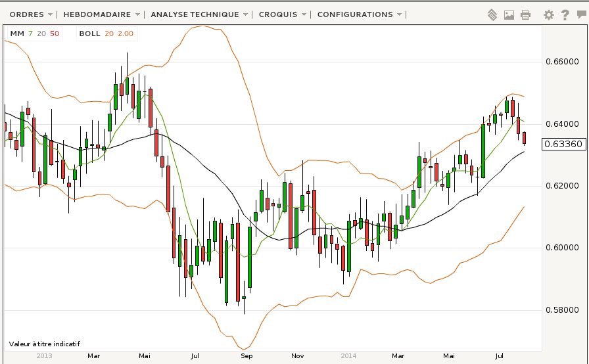Click the Sep label on time axis
This screenshot has height=364, width=589.
tap(247, 355)
